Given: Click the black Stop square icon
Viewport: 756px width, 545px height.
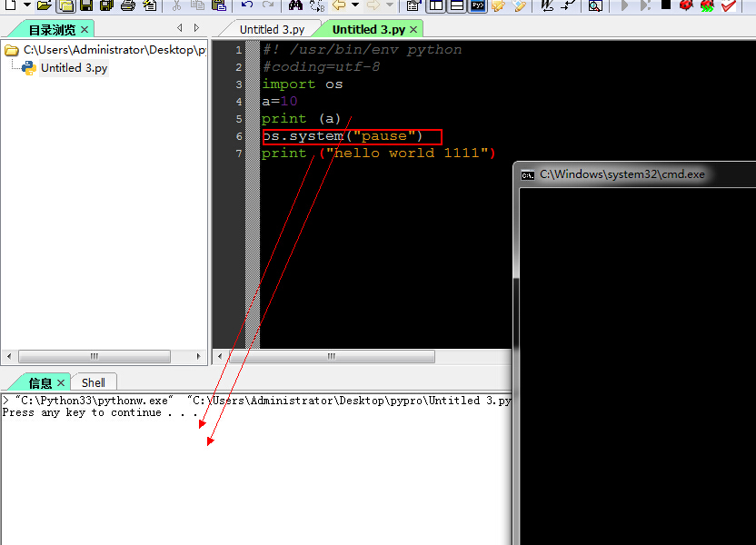Looking at the screenshot, I should click(666, 5).
